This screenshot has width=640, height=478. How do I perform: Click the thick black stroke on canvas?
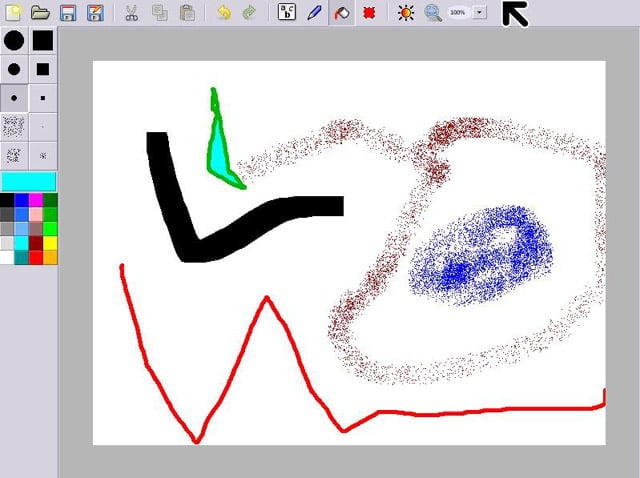[192, 249]
